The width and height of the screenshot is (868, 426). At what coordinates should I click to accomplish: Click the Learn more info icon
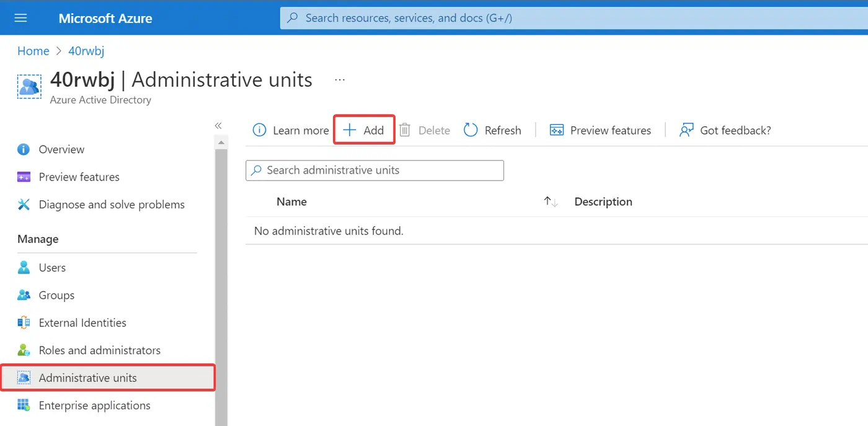pos(259,130)
